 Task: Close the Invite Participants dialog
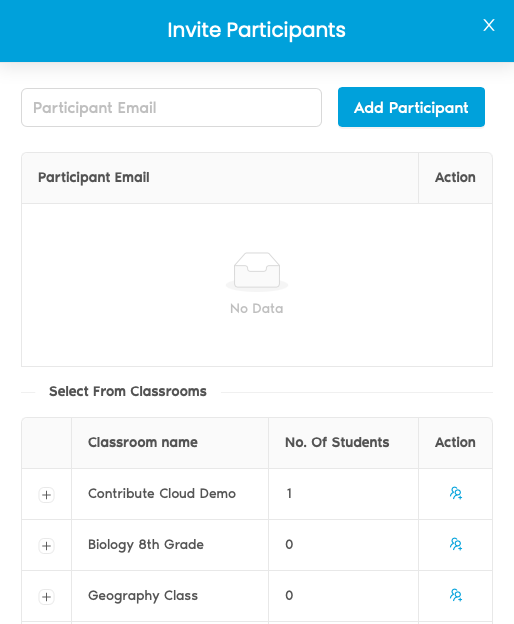coord(489,25)
